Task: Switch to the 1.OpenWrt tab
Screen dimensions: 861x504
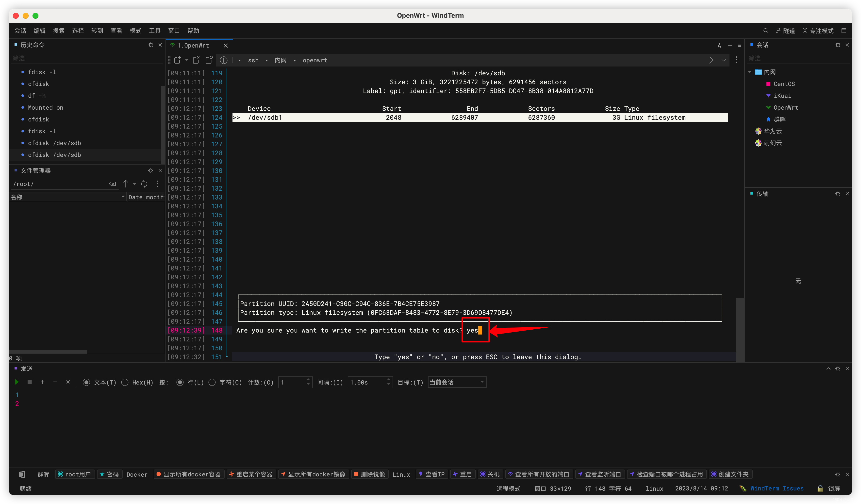Action: click(193, 45)
